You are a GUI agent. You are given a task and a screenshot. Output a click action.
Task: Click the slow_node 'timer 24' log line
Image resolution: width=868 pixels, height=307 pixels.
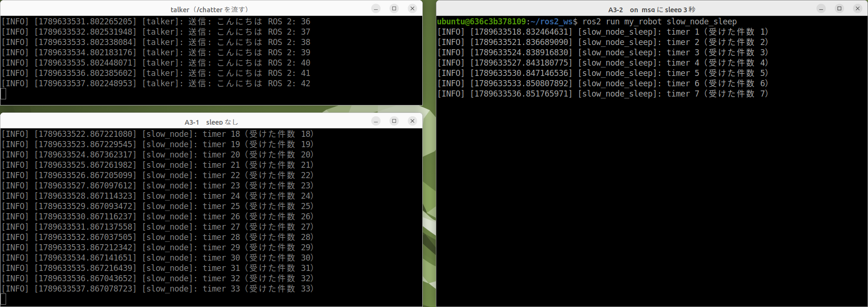[x=157, y=196]
